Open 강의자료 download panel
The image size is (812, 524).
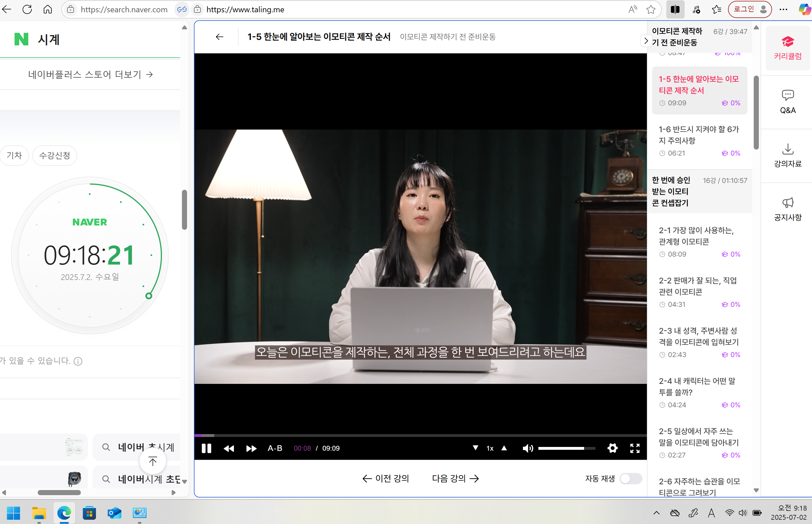787,155
